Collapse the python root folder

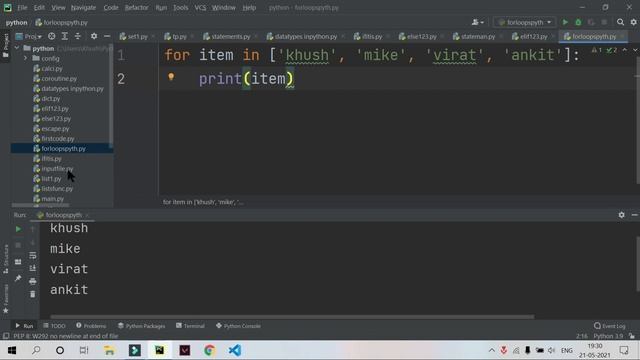17,48
